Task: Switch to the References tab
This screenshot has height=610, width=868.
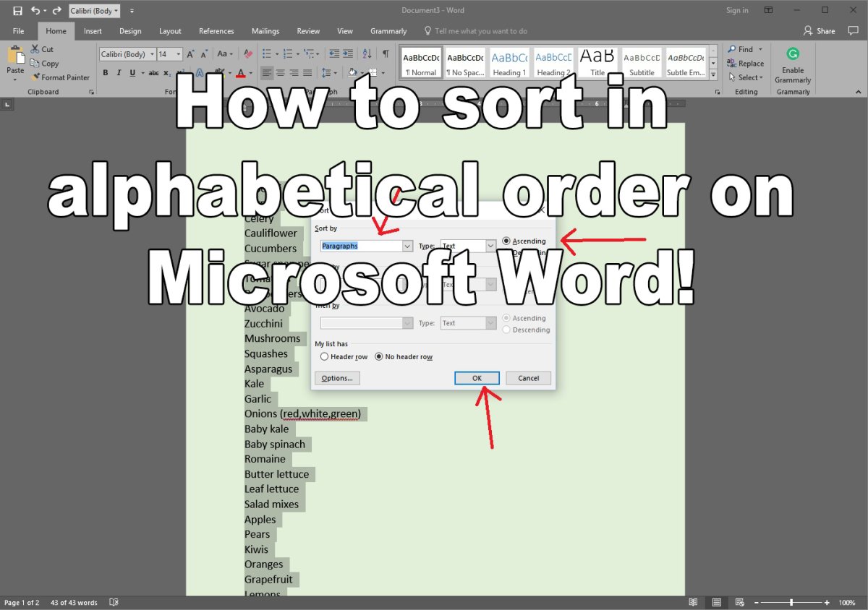Action: tap(216, 31)
